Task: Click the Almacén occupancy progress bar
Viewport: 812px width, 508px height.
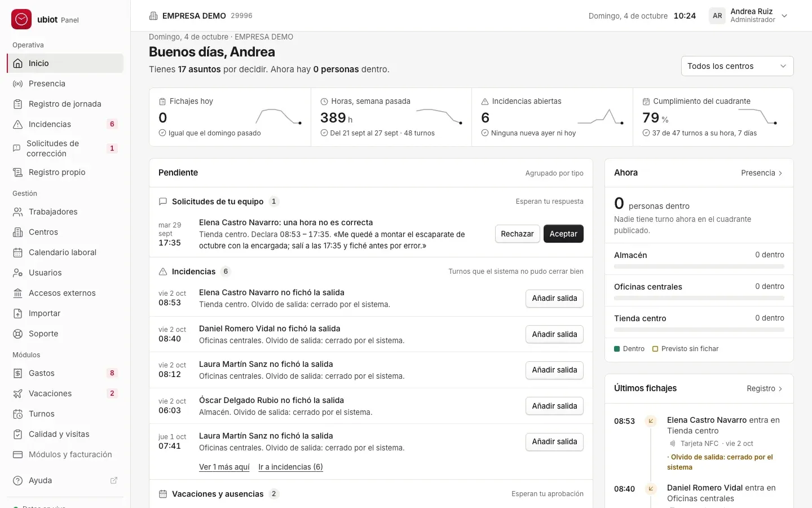Action: tap(699, 266)
